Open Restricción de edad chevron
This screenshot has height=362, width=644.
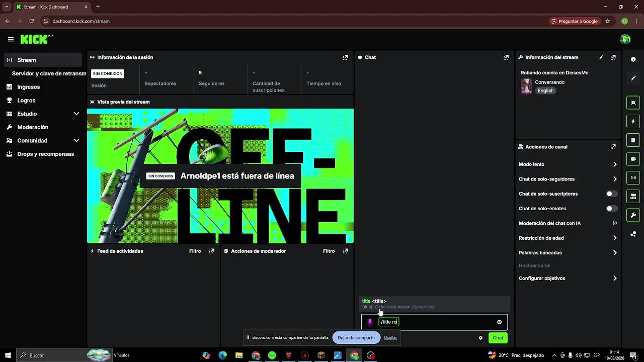(615, 238)
